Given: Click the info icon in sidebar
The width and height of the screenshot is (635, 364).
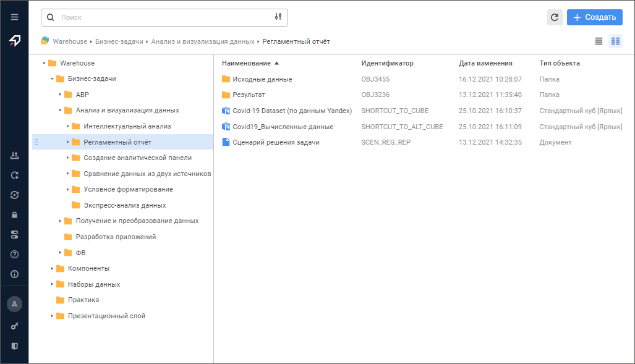Looking at the screenshot, I should click(x=14, y=274).
